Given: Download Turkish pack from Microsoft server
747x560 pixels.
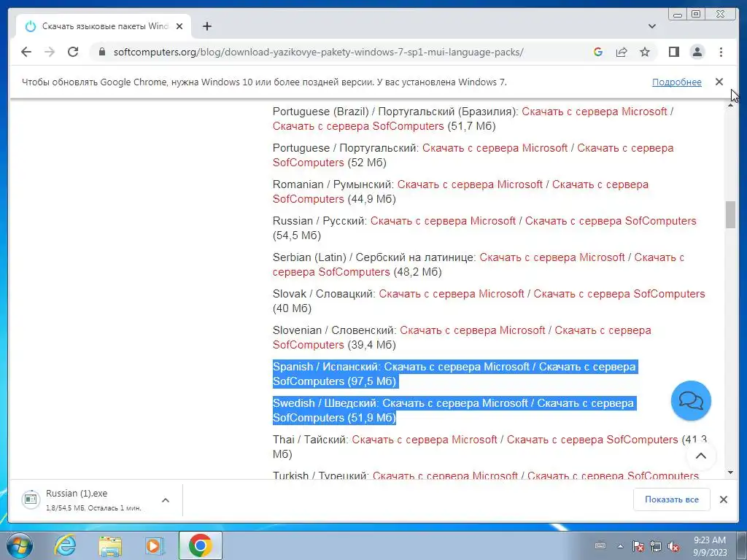Looking at the screenshot, I should coord(445,475).
